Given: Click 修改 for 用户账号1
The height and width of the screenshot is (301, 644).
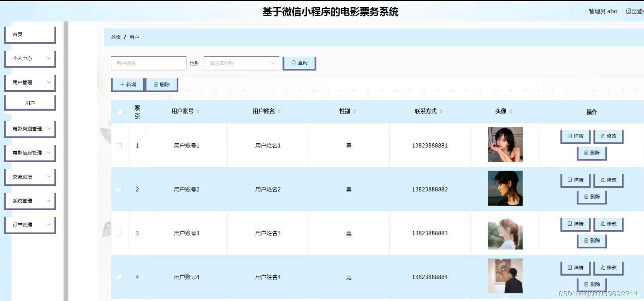Looking at the screenshot, I should point(608,136).
